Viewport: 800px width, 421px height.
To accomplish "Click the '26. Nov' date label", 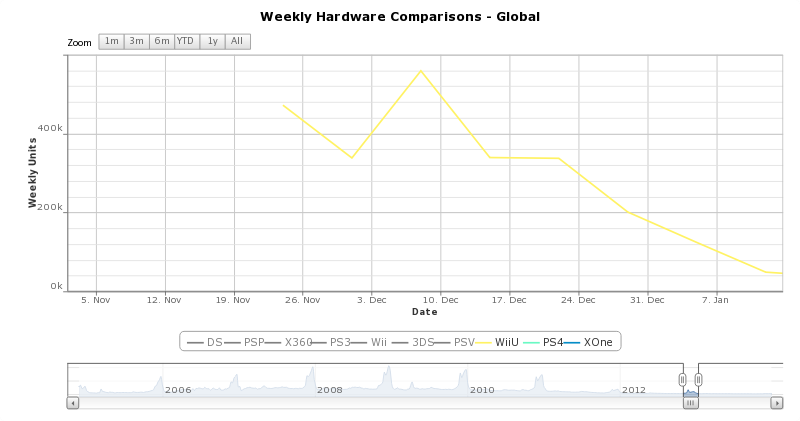I will click(303, 300).
